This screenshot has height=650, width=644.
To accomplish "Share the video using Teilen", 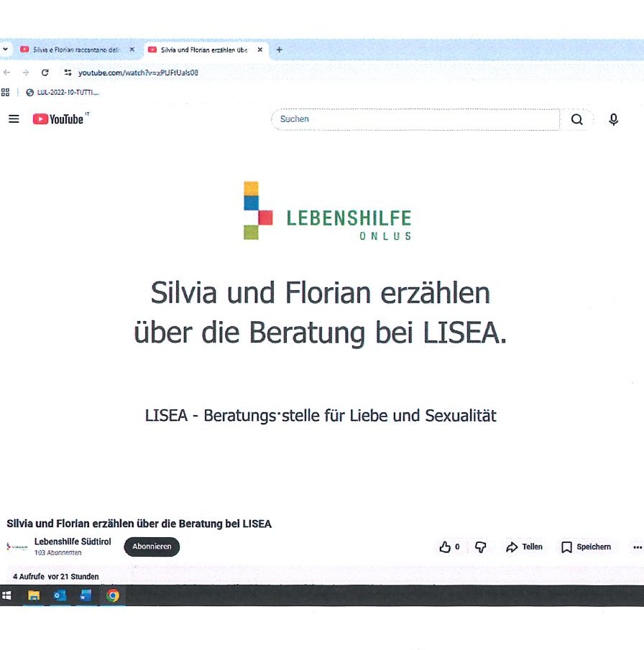I will pos(524,547).
